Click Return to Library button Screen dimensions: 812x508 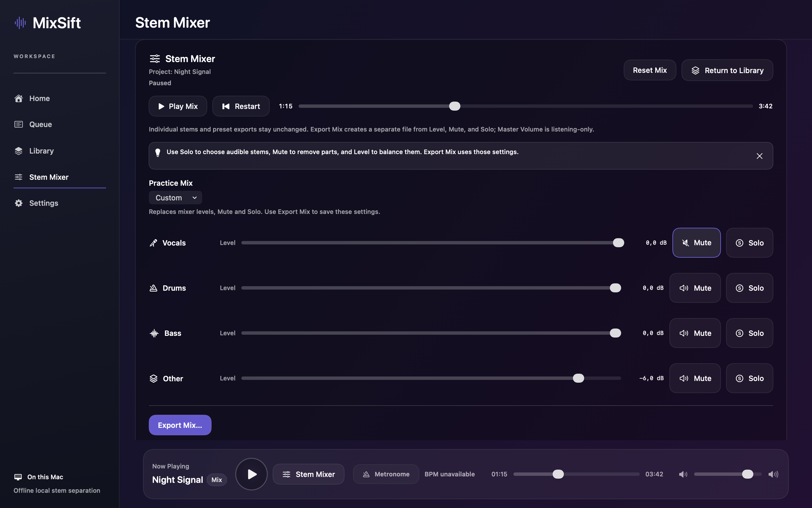(727, 70)
